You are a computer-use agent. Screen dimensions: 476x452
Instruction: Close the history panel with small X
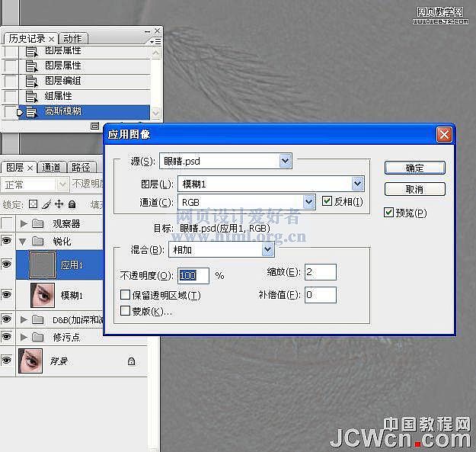click(157, 30)
